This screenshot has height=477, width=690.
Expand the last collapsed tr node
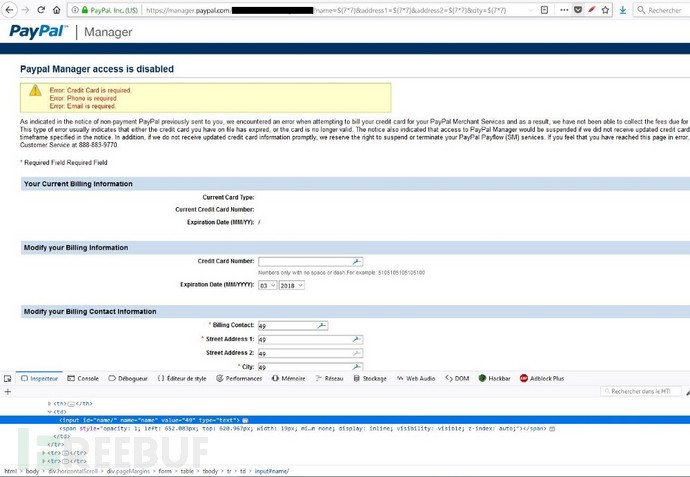(44, 461)
